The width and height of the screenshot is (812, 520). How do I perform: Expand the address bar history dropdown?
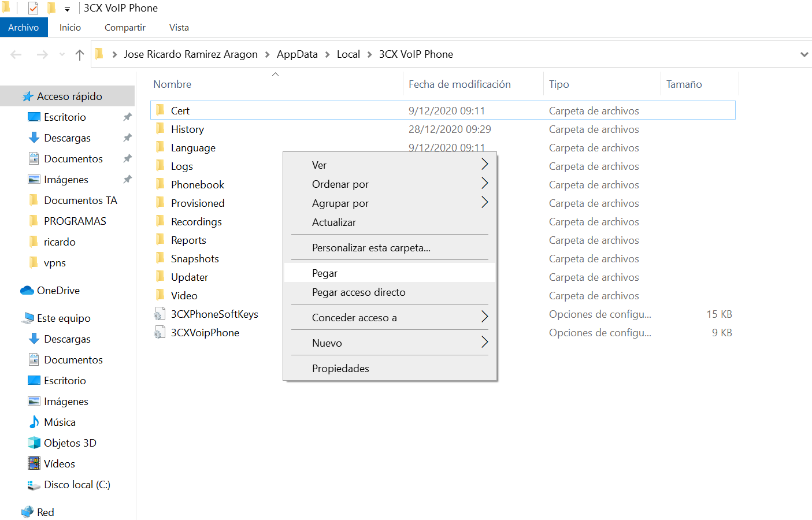pos(804,54)
